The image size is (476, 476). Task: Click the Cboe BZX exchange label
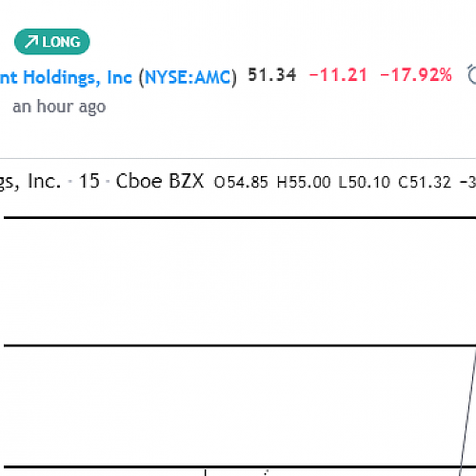click(x=160, y=181)
